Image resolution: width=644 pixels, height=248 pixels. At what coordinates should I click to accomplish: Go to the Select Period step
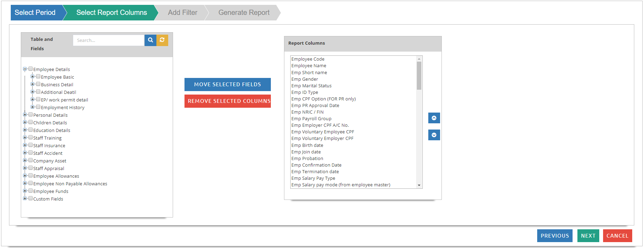pyautogui.click(x=35, y=12)
